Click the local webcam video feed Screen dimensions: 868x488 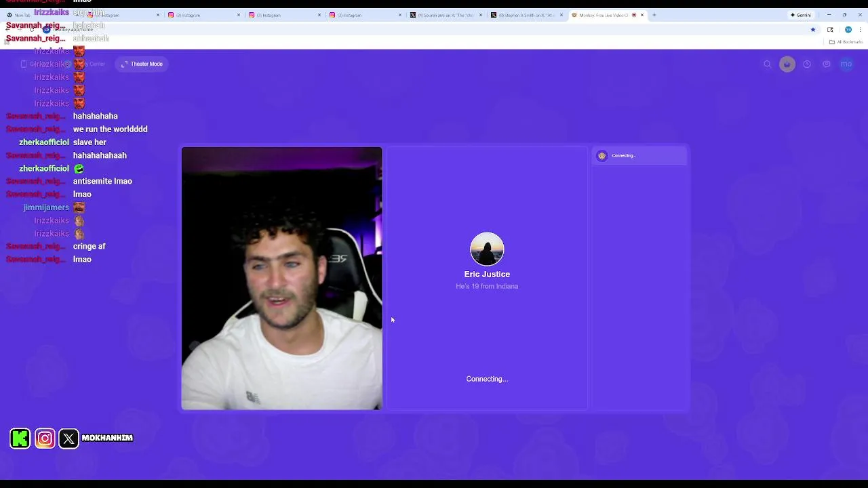pos(281,279)
